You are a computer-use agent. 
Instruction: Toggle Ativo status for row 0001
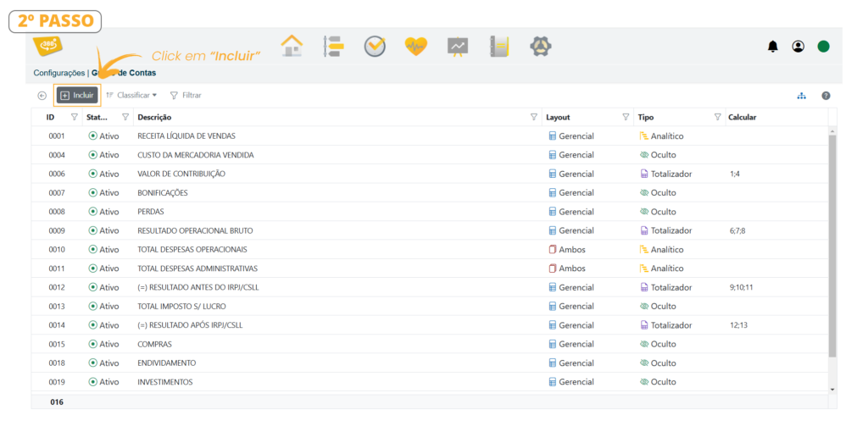tap(93, 136)
